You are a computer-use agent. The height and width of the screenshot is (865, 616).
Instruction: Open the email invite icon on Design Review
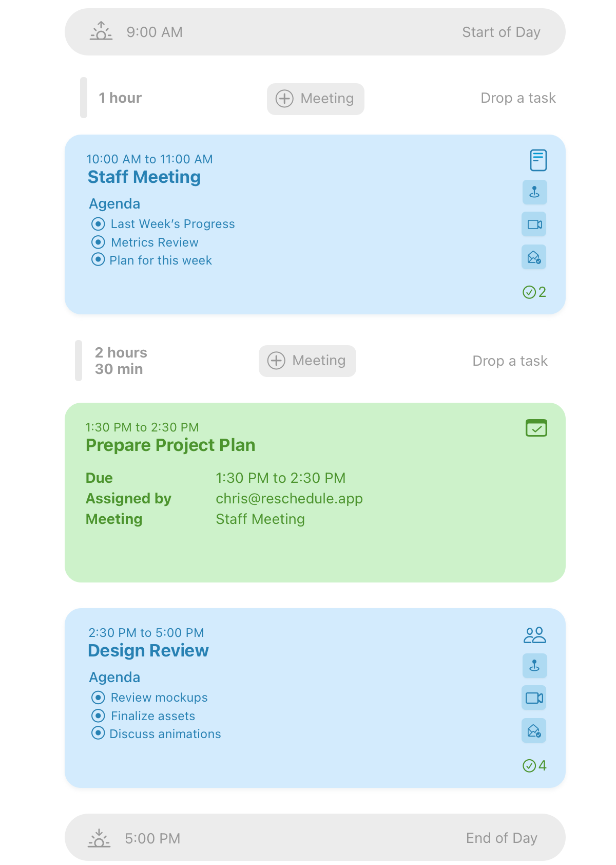pos(534,730)
